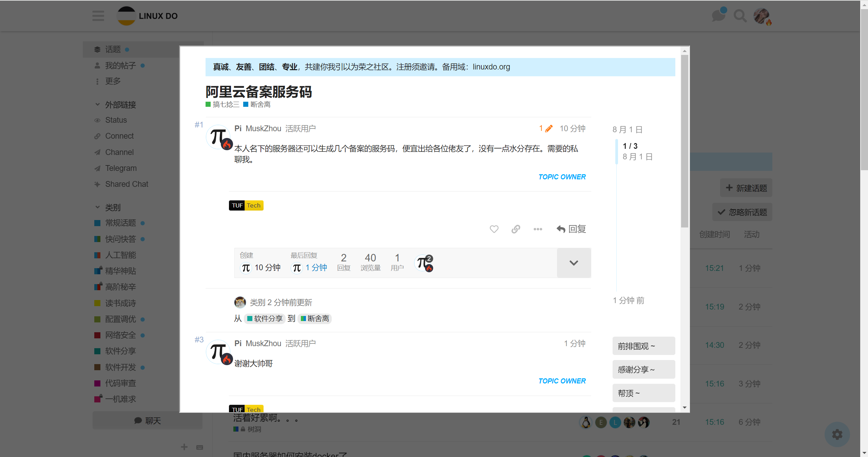Jump to 8 月 1 日 timeline start
Screen dimensions: 868x457
[x=627, y=130]
